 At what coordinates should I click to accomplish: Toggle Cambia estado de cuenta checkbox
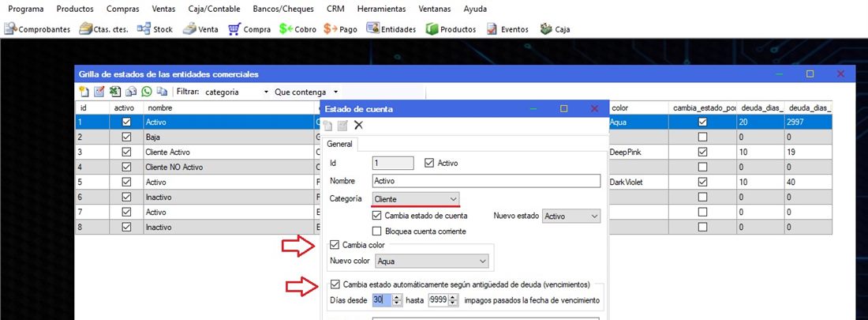click(378, 216)
